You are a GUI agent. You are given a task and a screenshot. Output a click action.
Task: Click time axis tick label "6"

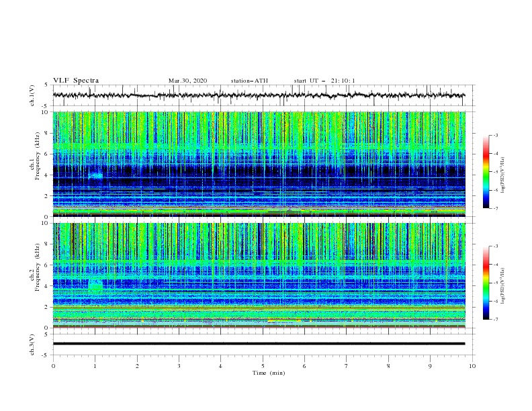point(304,366)
